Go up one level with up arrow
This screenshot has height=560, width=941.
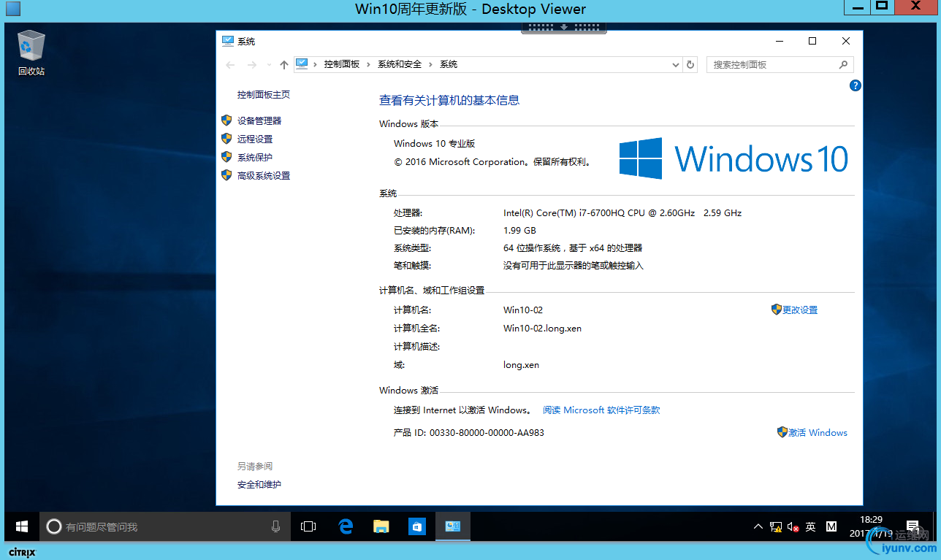(284, 65)
